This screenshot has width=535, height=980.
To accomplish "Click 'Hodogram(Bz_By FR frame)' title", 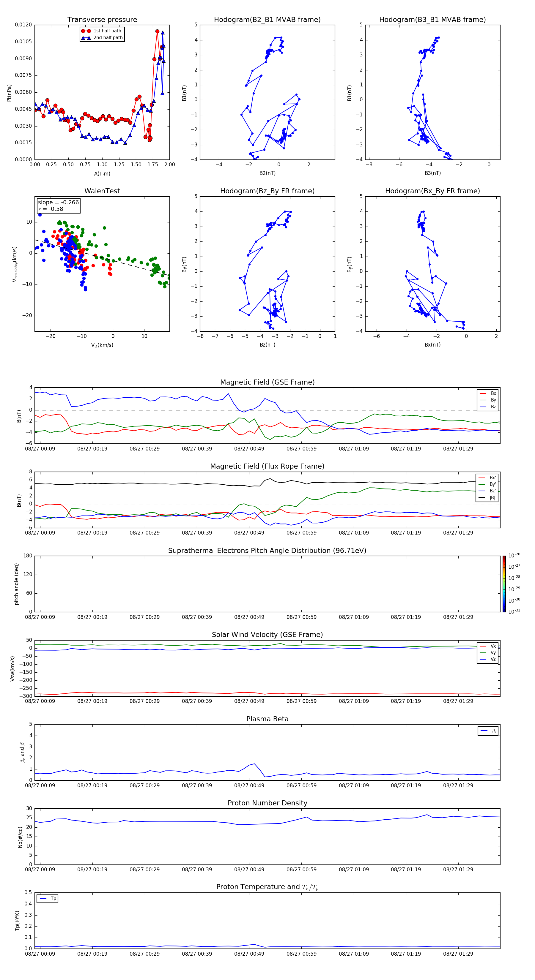I will (x=267, y=191).
